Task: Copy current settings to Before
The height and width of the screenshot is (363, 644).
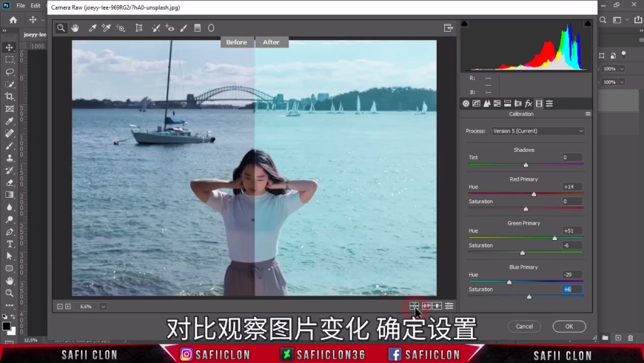Action: (x=437, y=306)
